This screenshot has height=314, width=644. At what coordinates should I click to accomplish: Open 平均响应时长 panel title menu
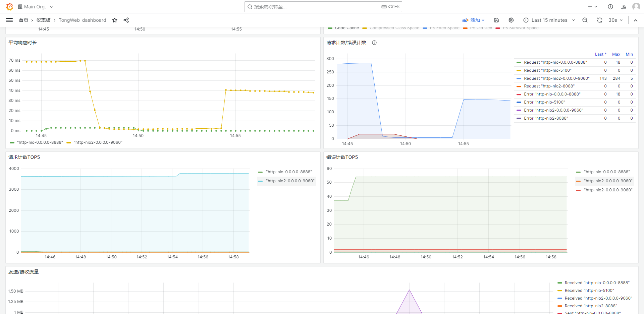tap(22, 43)
